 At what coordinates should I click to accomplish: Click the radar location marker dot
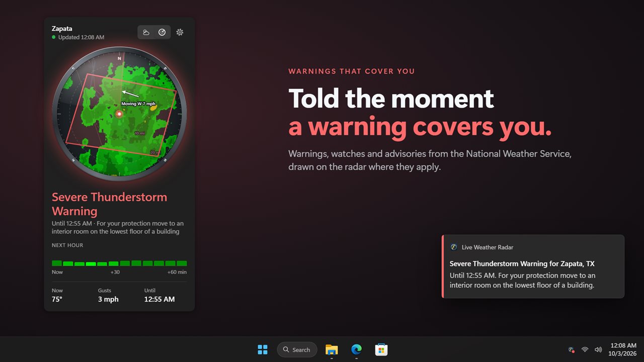(x=119, y=114)
